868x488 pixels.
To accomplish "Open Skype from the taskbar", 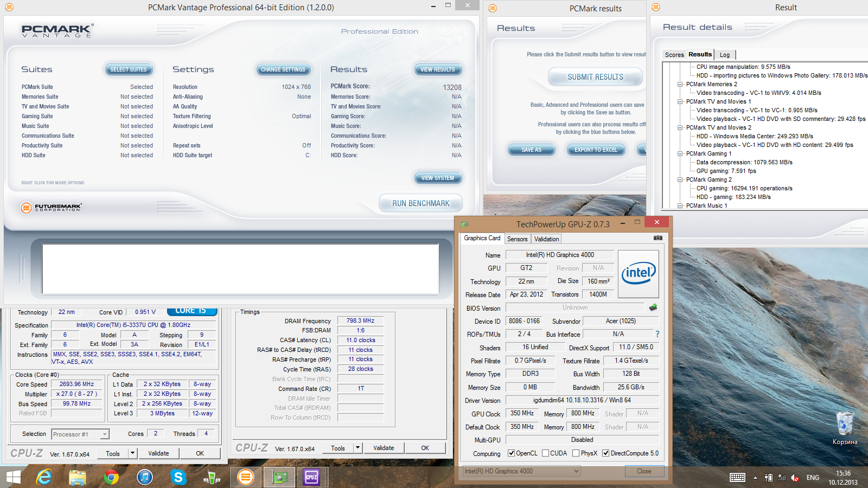I will (178, 477).
